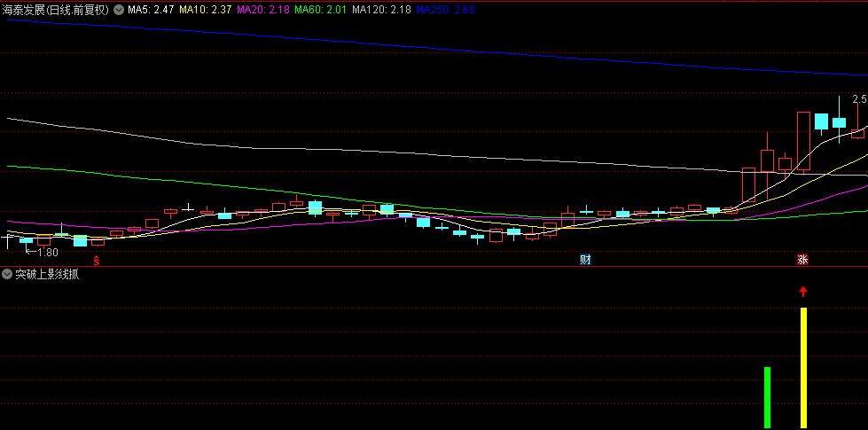The height and width of the screenshot is (430, 868).
Task: Click the tall red candlestick above 涨 marker
Action: coord(804,141)
